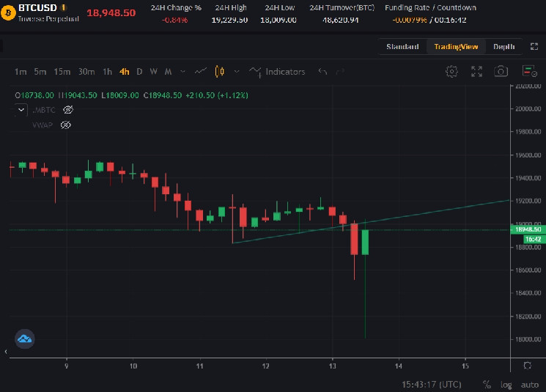Toggle visibility of VWAP indicator
This screenshot has width=546, height=392.
tap(65, 125)
